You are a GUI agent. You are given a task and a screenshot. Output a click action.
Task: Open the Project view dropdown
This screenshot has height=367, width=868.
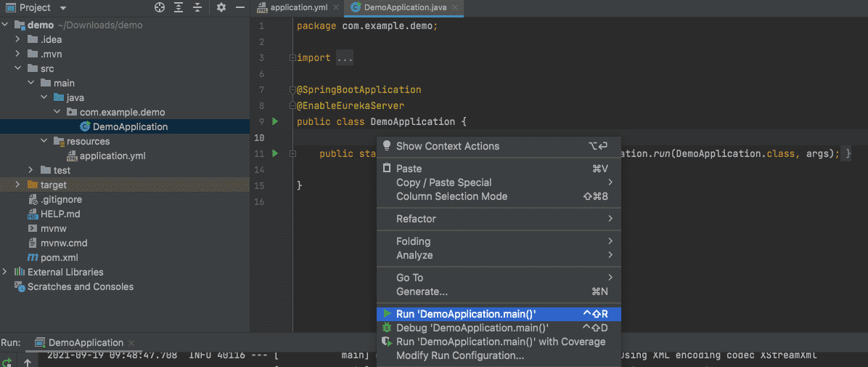[x=63, y=8]
